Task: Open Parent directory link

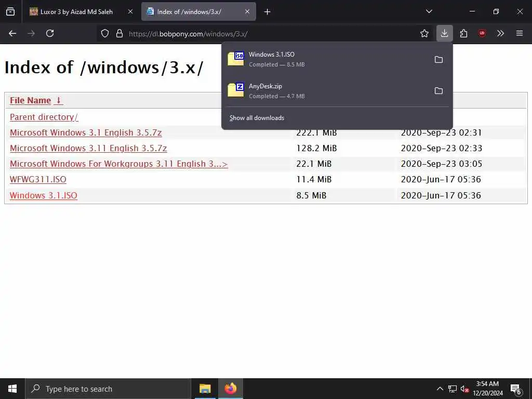Action: (x=44, y=117)
